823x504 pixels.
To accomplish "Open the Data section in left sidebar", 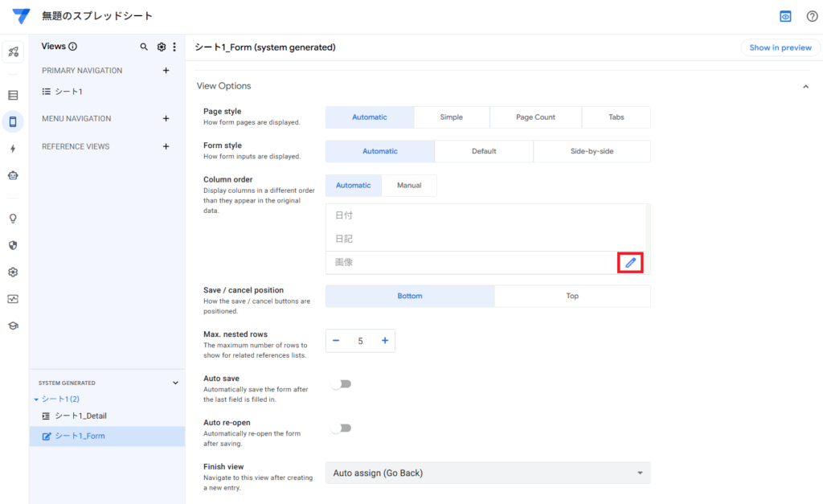I will coord(13,95).
